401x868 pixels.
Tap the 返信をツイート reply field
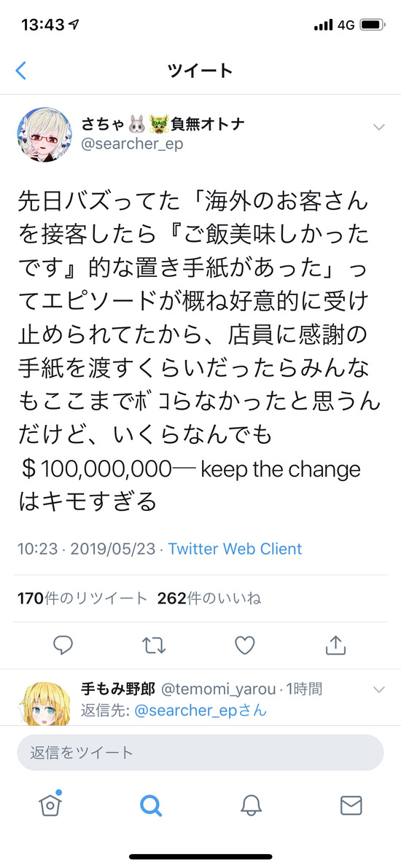click(200, 752)
